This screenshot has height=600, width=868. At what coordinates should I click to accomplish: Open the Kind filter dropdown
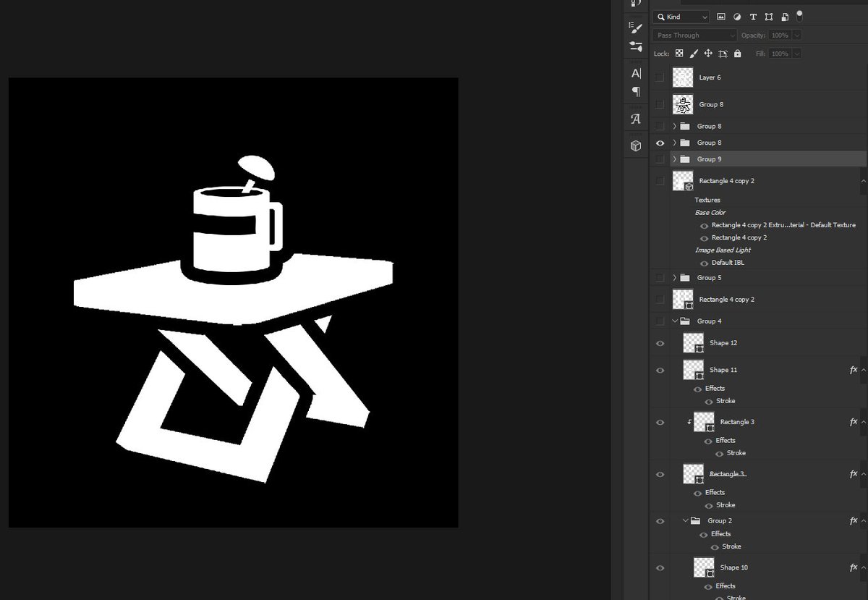pyautogui.click(x=678, y=17)
